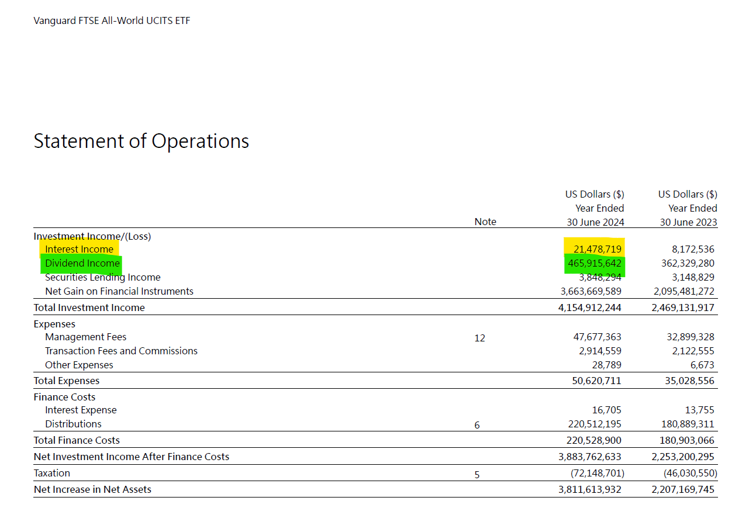Click the 30 June 2024 column header

click(595, 222)
